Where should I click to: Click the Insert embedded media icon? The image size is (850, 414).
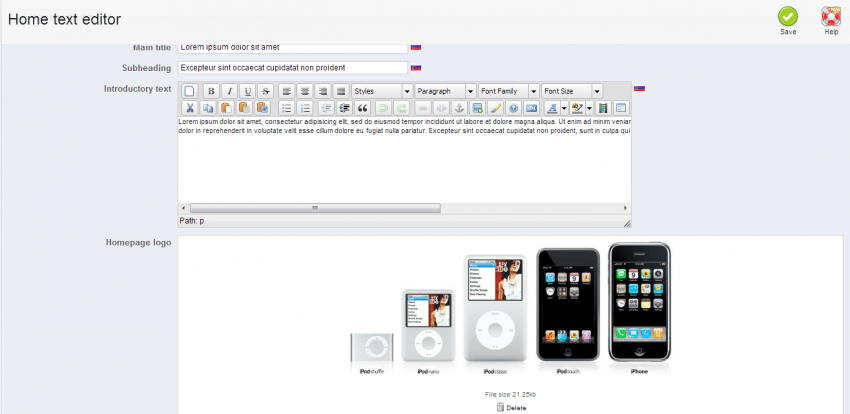603,107
